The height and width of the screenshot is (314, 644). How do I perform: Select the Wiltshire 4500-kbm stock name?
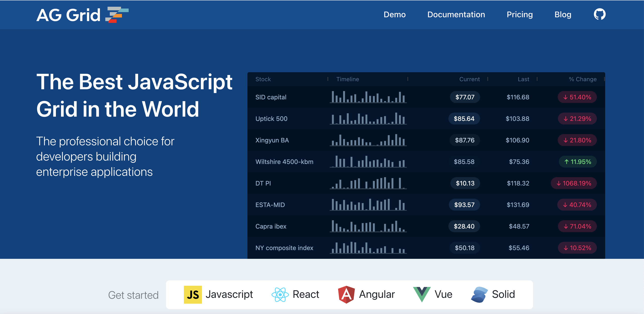pyautogui.click(x=284, y=162)
